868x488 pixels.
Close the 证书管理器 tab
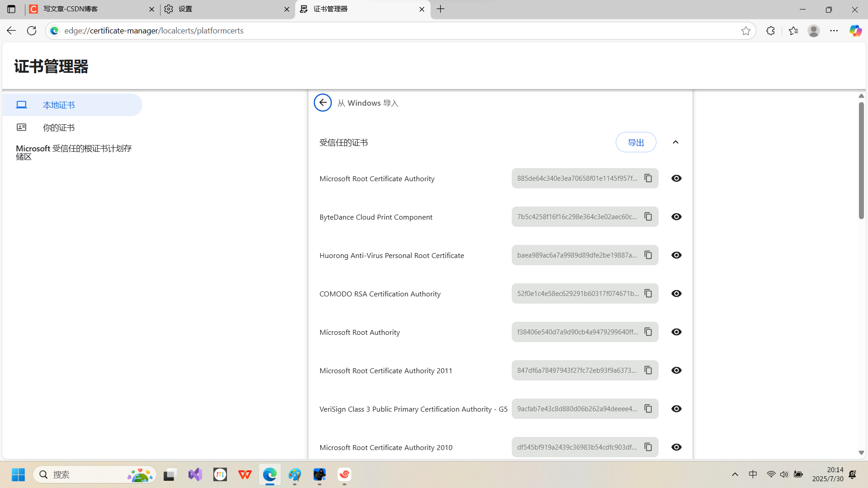[422, 9]
